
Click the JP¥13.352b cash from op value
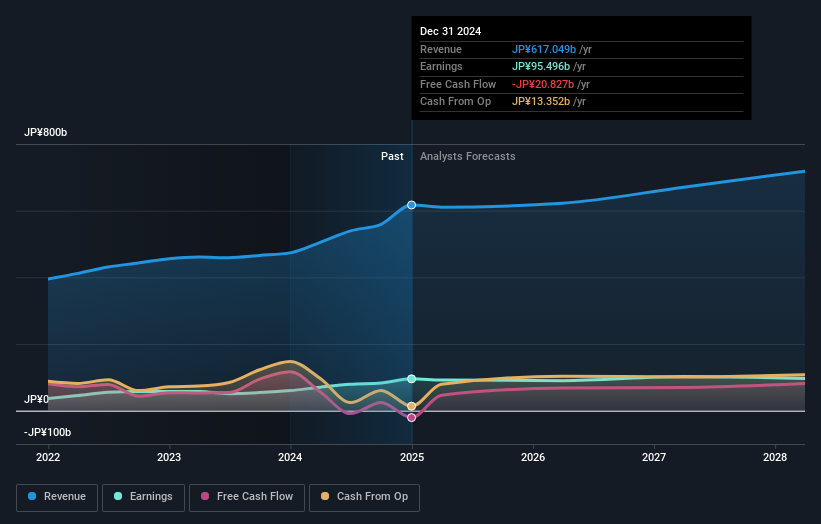point(541,102)
